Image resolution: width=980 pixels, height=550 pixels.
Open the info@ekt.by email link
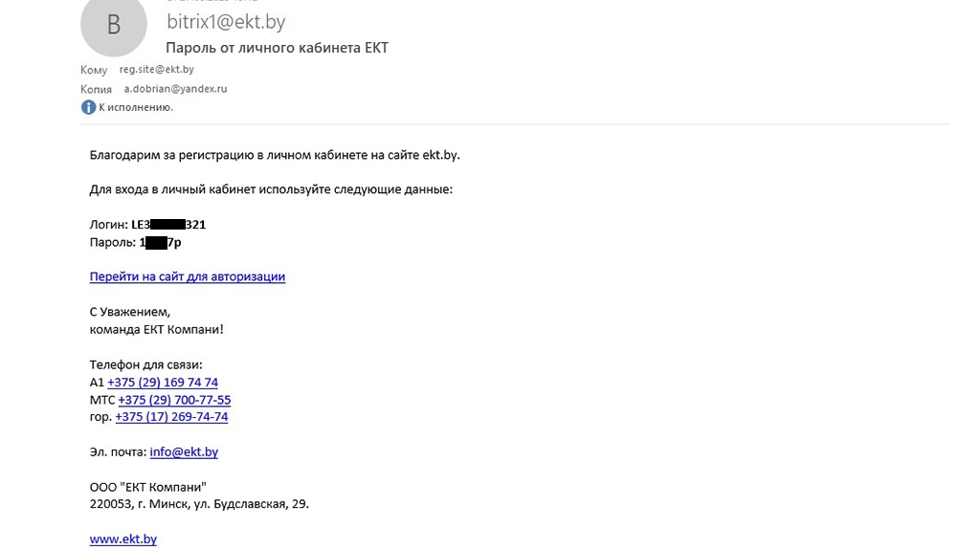[x=184, y=451]
